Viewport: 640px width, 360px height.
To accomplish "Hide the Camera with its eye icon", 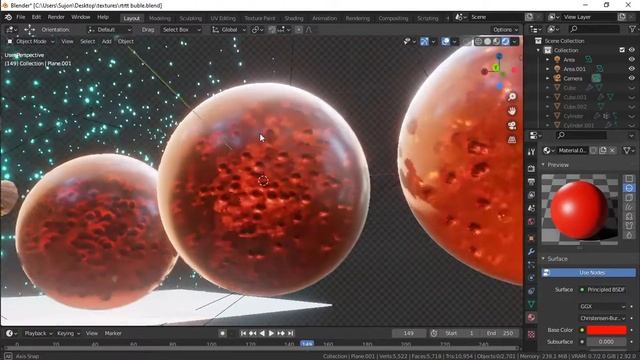I will (x=631, y=78).
